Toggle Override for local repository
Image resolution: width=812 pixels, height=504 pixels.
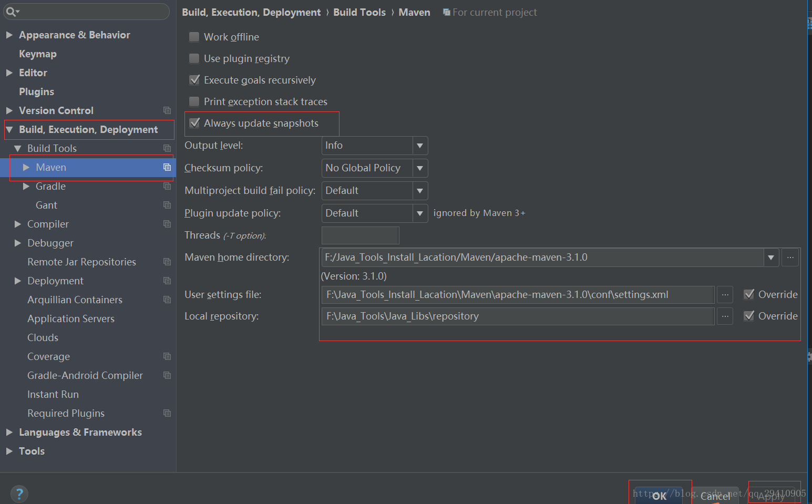pos(749,316)
